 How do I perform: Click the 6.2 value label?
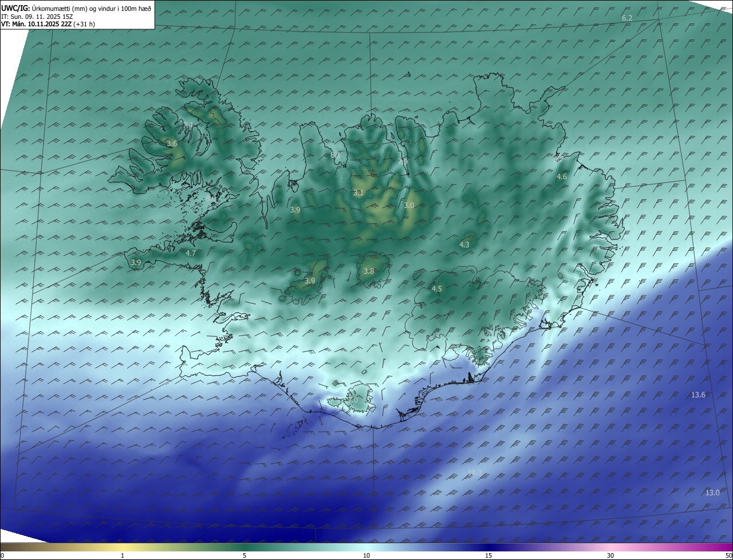click(x=627, y=18)
